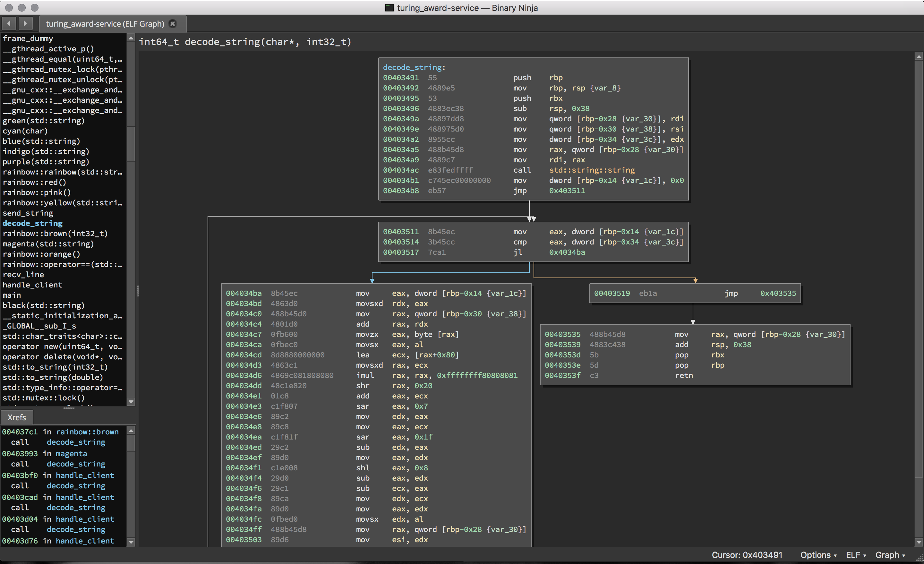Open rainbow::brown cross-reference link
The width and height of the screenshot is (924, 564).
[87, 432]
